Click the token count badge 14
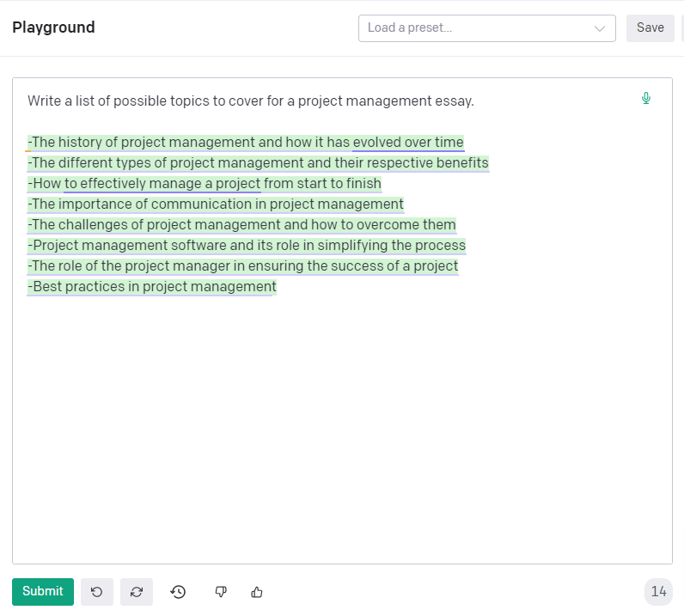684x616 pixels. tap(658, 592)
